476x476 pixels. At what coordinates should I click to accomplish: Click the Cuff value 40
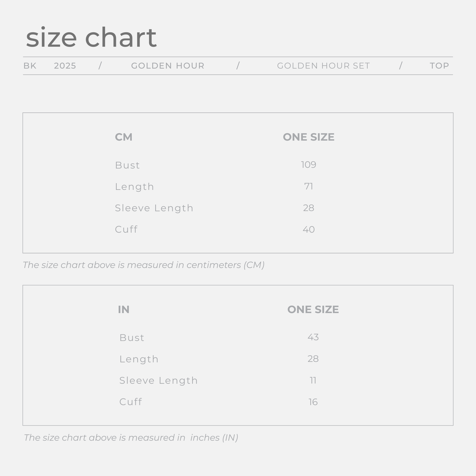tap(308, 229)
